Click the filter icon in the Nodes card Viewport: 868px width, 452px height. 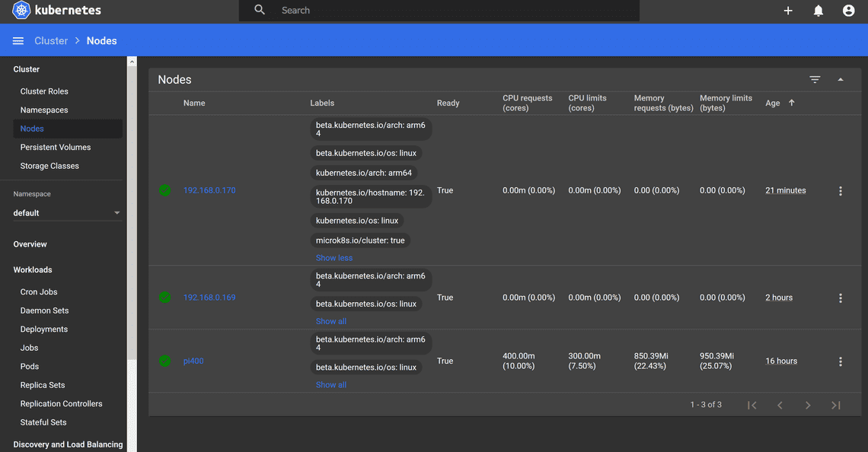coord(815,80)
